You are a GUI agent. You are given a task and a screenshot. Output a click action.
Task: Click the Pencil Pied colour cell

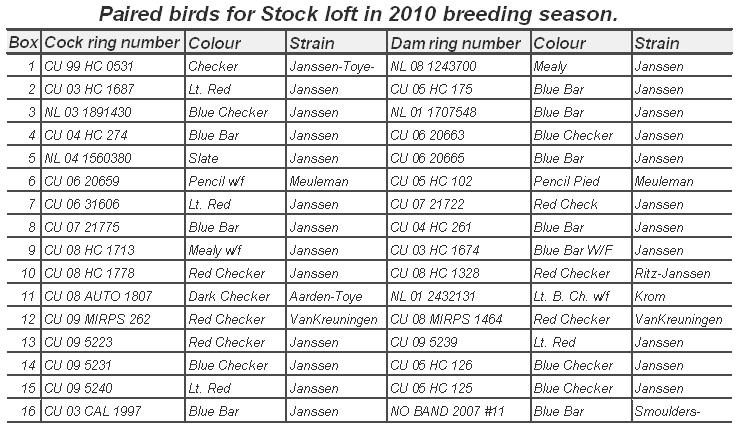pos(581,181)
